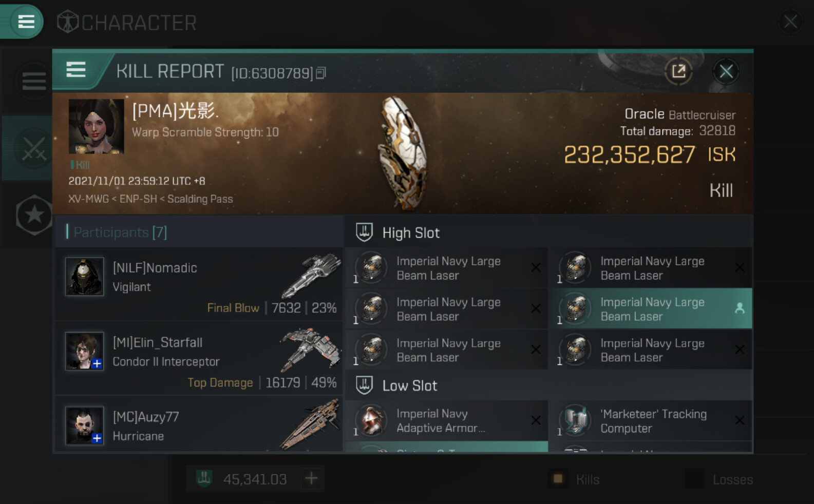Select Imperial Navy Adaptive Armor module

pos(446,421)
